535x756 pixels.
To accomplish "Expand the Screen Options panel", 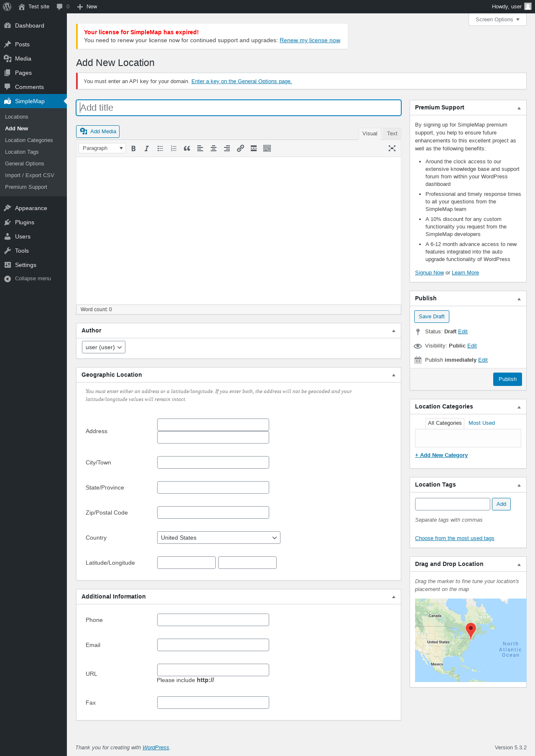I will click(497, 20).
